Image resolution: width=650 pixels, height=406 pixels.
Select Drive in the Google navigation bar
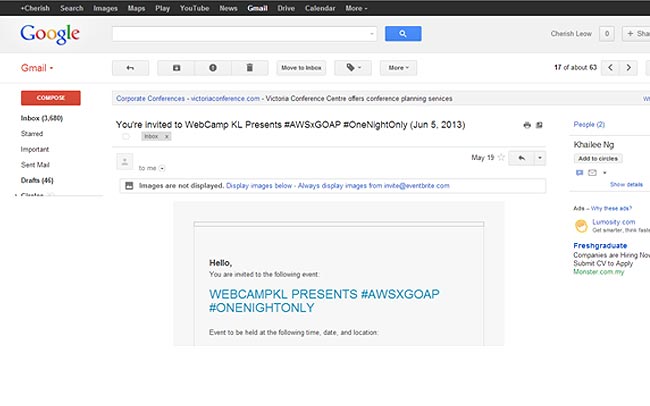(286, 7)
